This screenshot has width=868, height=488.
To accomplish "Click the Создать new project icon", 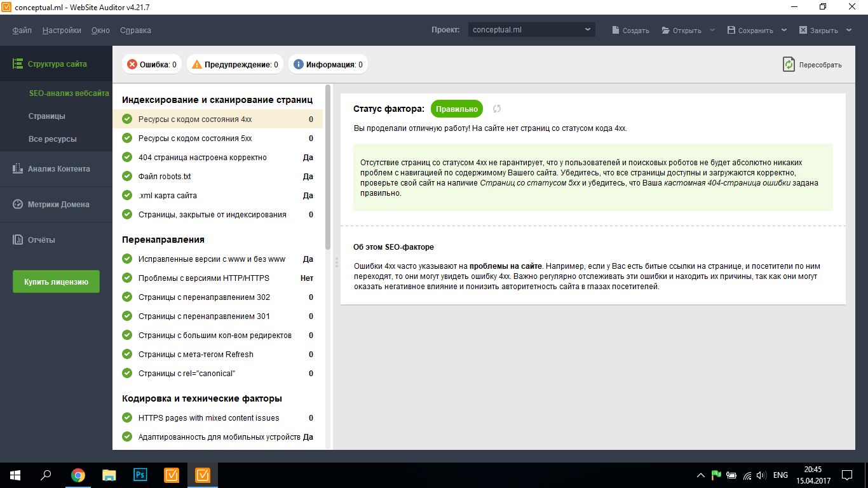I will (616, 30).
